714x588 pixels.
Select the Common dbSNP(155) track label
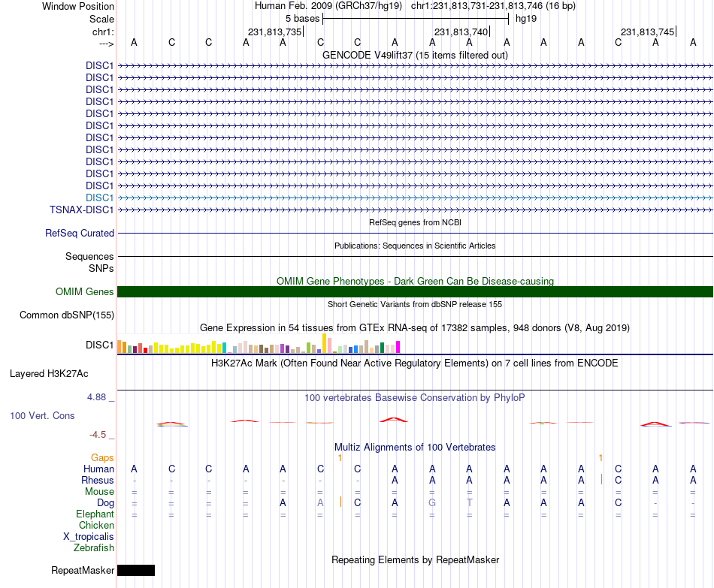point(67,315)
